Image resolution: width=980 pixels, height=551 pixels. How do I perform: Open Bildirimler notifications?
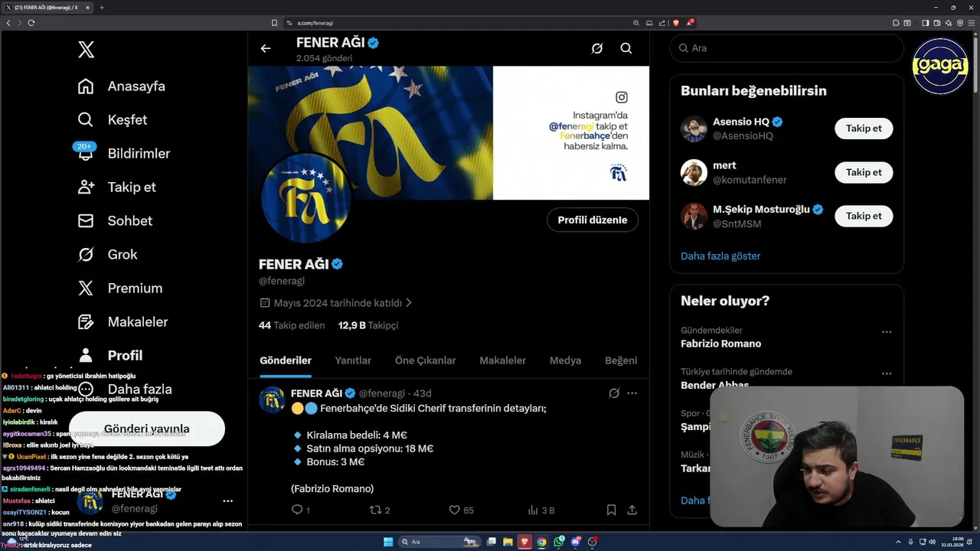pos(123,153)
